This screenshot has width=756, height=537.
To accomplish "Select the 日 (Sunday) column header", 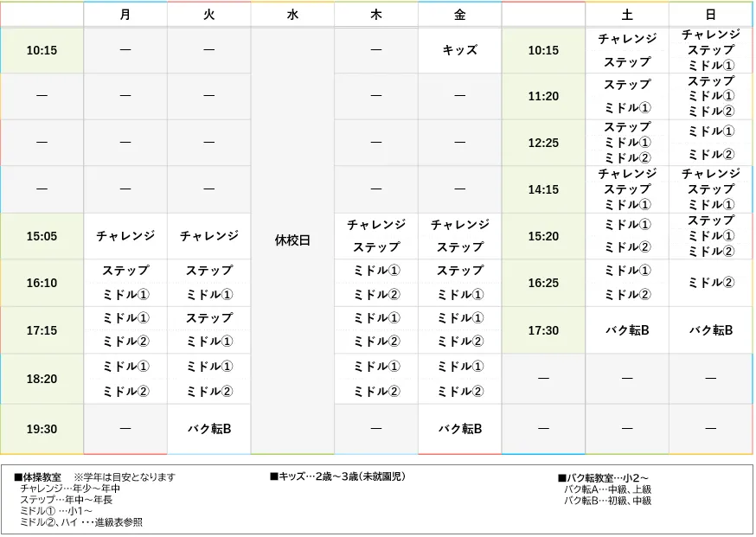I will click(x=710, y=14).
